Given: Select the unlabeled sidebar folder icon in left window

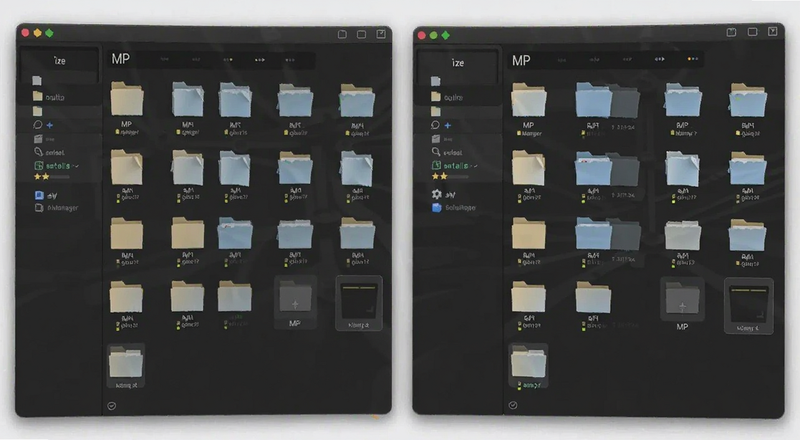Looking at the screenshot, I should click(x=37, y=111).
